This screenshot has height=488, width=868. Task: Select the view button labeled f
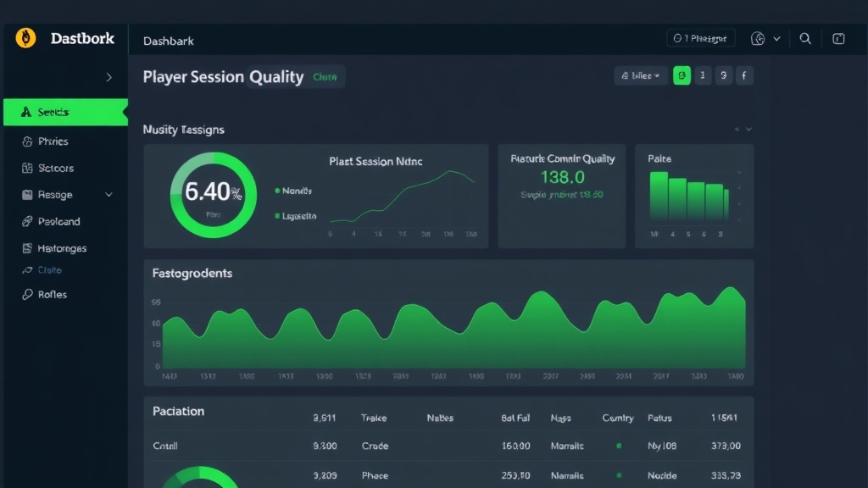pos(744,75)
